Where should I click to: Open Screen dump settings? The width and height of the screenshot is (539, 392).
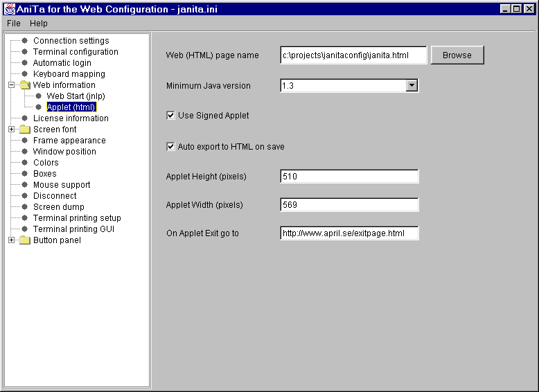pyautogui.click(x=58, y=207)
